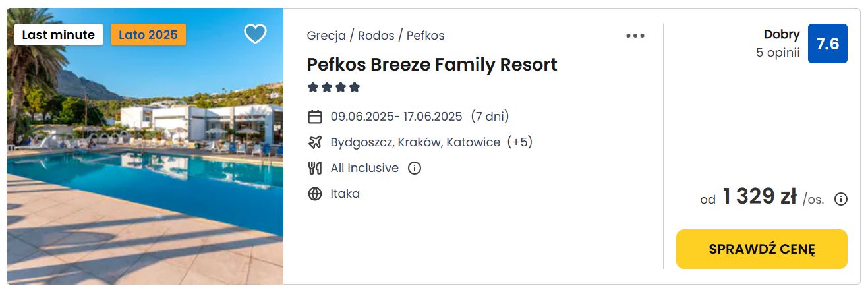The width and height of the screenshot is (868, 294).
Task: Open the three-dot more options menu
Action: (x=635, y=36)
